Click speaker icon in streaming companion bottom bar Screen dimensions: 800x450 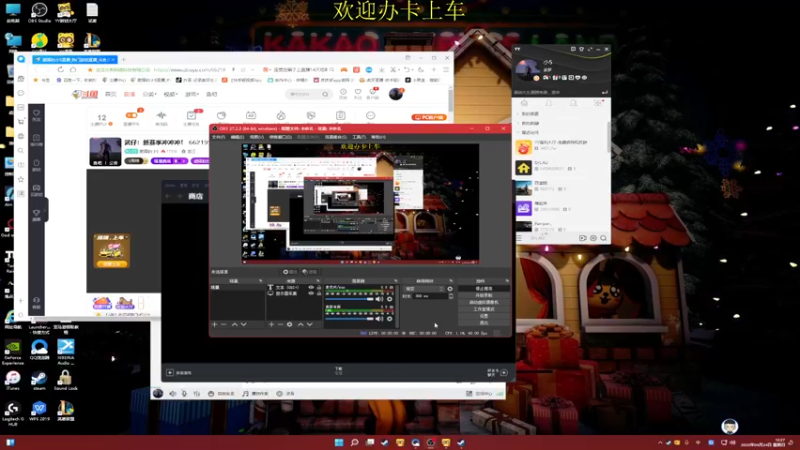173,393
